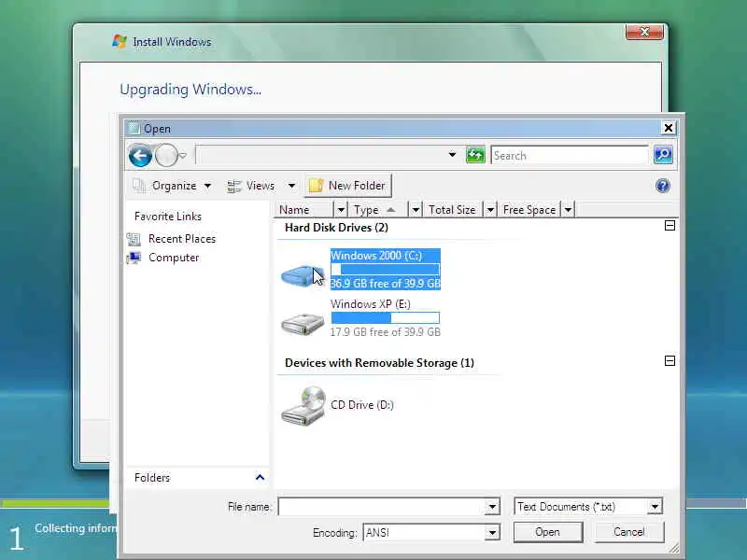The image size is (747, 560).
Task: Expand the Folders pane chevron
Action: 260,477
